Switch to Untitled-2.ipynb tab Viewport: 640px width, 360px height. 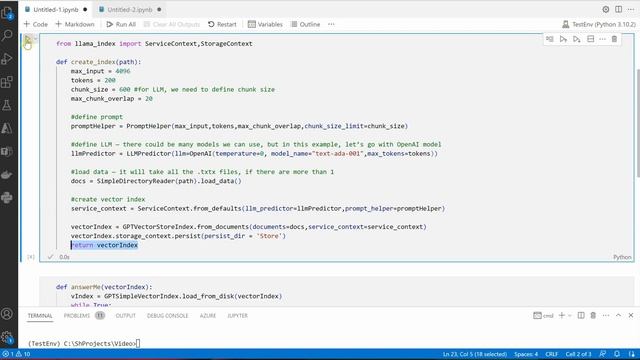tap(130, 9)
